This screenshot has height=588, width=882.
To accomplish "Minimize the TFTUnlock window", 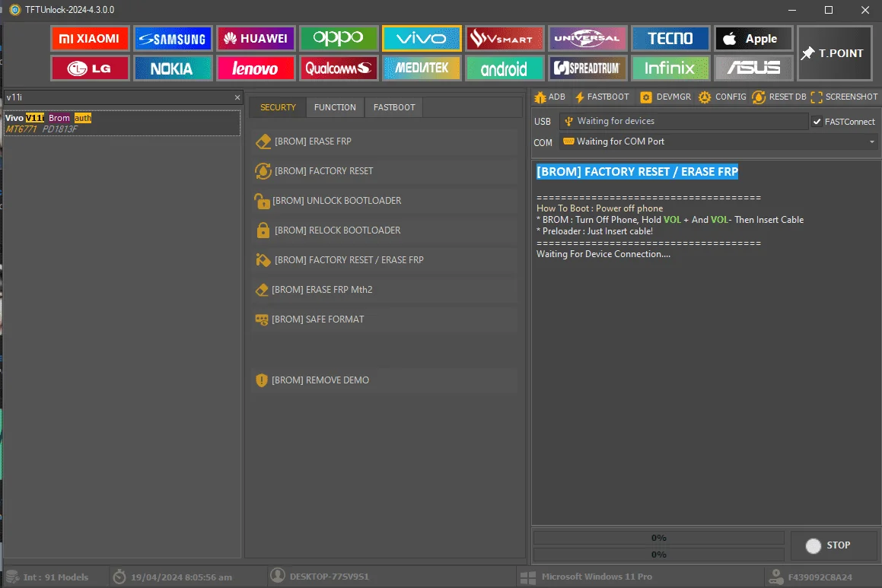I will (x=792, y=10).
